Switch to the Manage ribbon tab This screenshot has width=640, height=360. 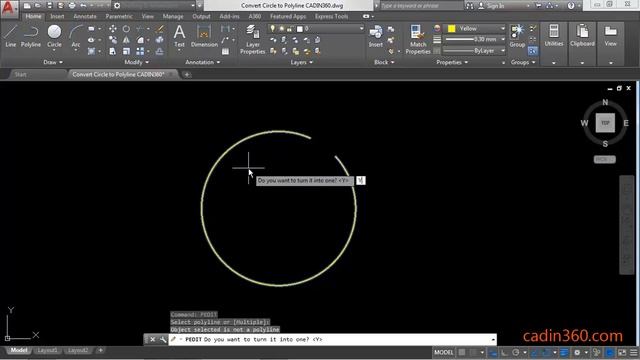(173, 16)
